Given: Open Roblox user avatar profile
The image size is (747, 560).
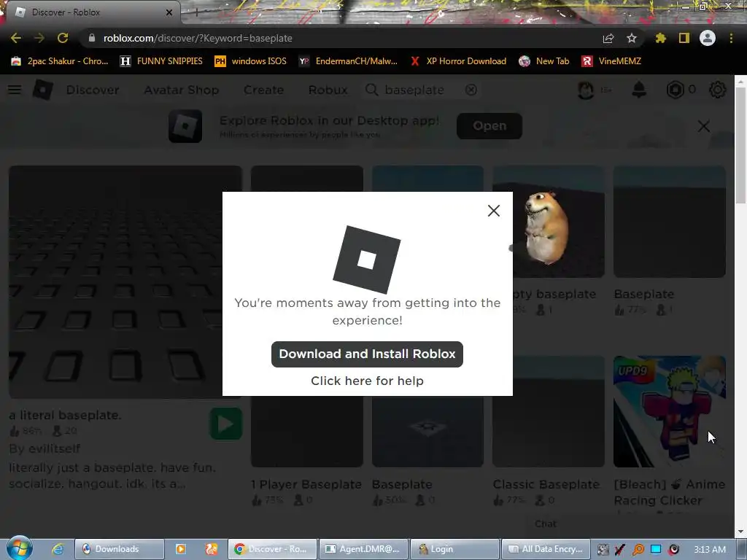Looking at the screenshot, I should click(586, 90).
